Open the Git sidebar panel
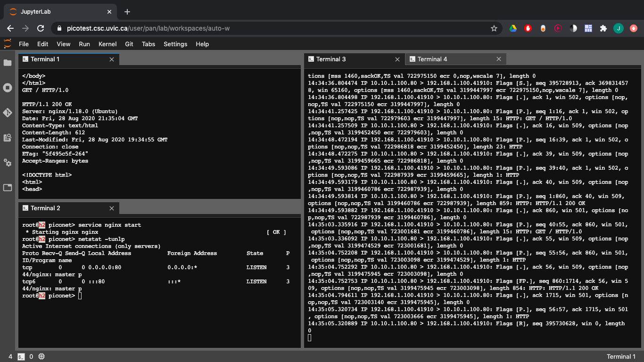 [x=8, y=113]
